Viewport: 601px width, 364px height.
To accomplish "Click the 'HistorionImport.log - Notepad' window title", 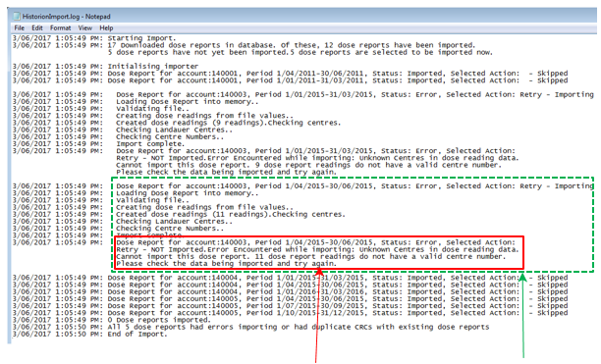I will coord(66,17).
